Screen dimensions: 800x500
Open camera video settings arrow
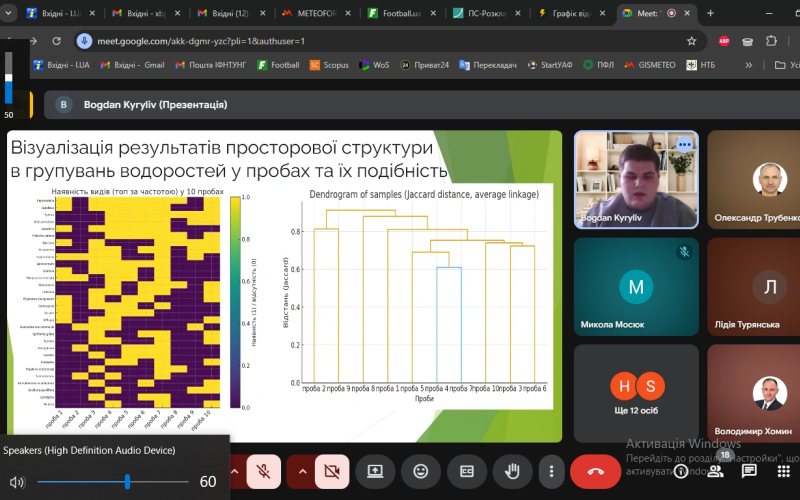tap(303, 471)
